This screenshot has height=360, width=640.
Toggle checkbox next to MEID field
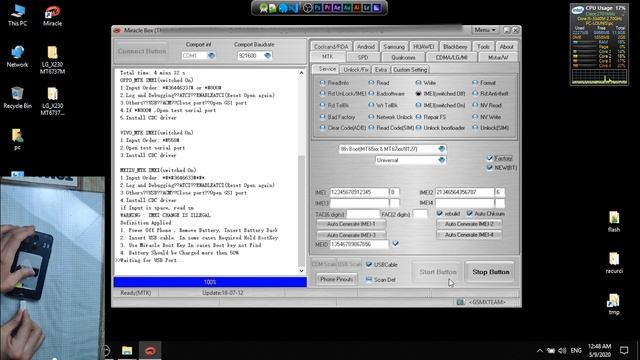395,244
